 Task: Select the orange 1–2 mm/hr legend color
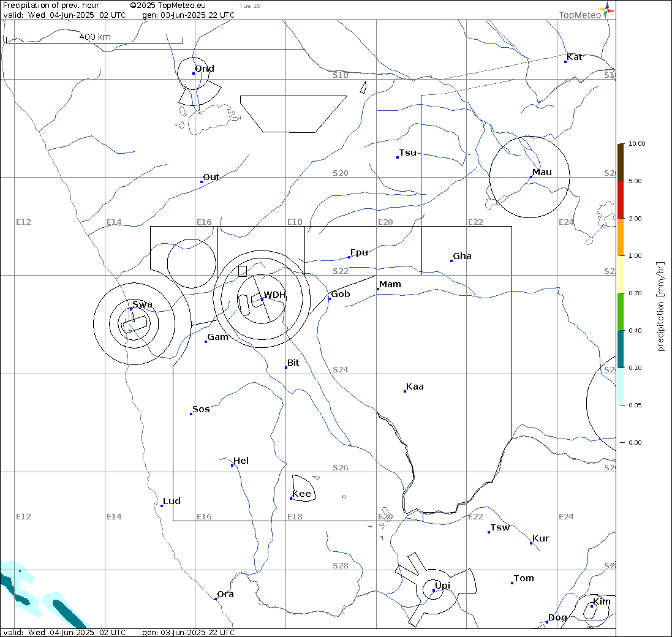pyautogui.click(x=621, y=237)
